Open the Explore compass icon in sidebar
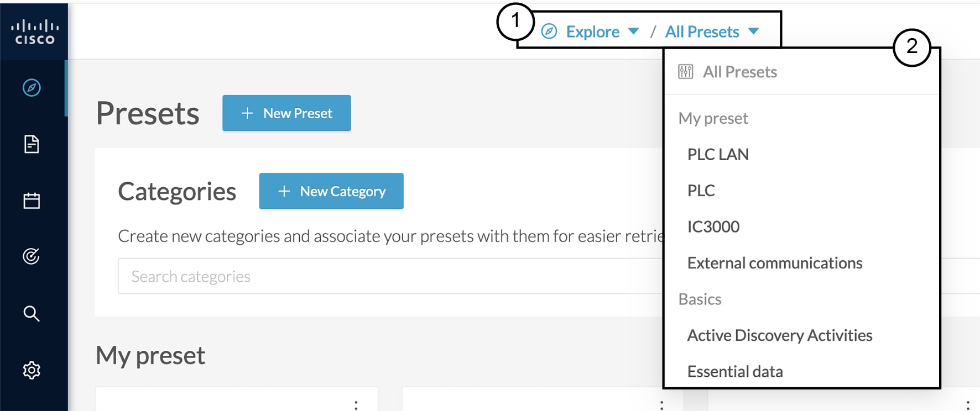Screen dimensions: 980x411 click(x=32, y=88)
